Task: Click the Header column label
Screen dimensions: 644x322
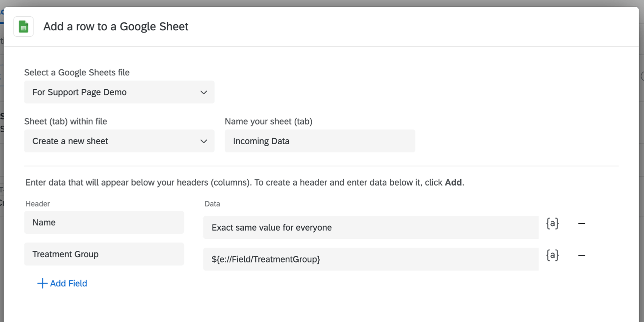Action: coord(38,204)
